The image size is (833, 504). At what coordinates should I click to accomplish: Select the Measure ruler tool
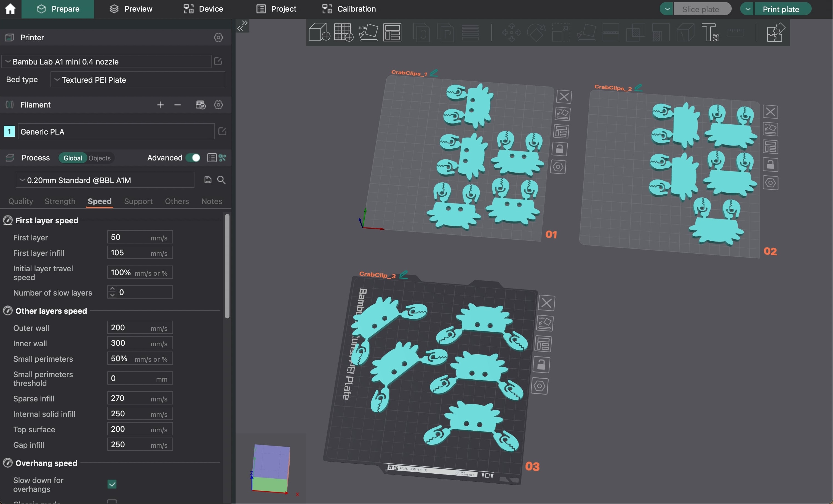tap(735, 33)
